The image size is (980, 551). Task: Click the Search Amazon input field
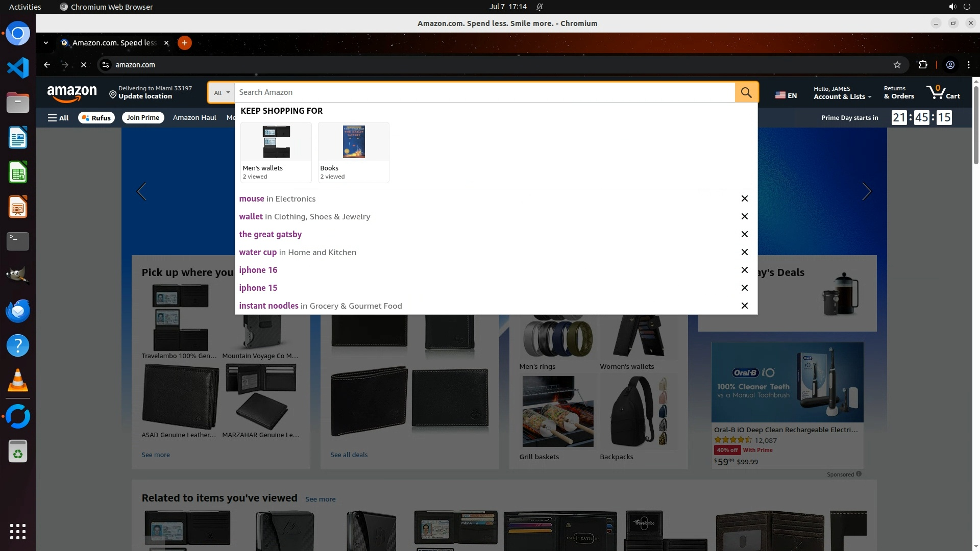tap(484, 92)
